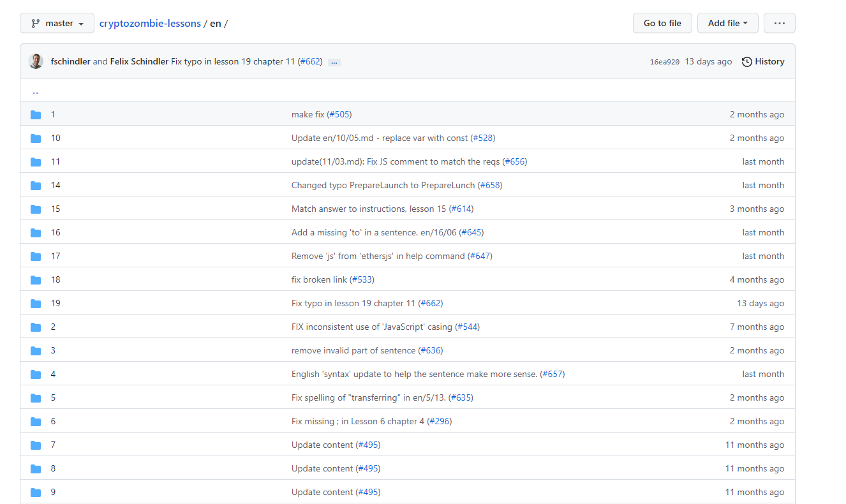The image size is (846, 504).
Task: Open the History view
Action: tap(763, 61)
